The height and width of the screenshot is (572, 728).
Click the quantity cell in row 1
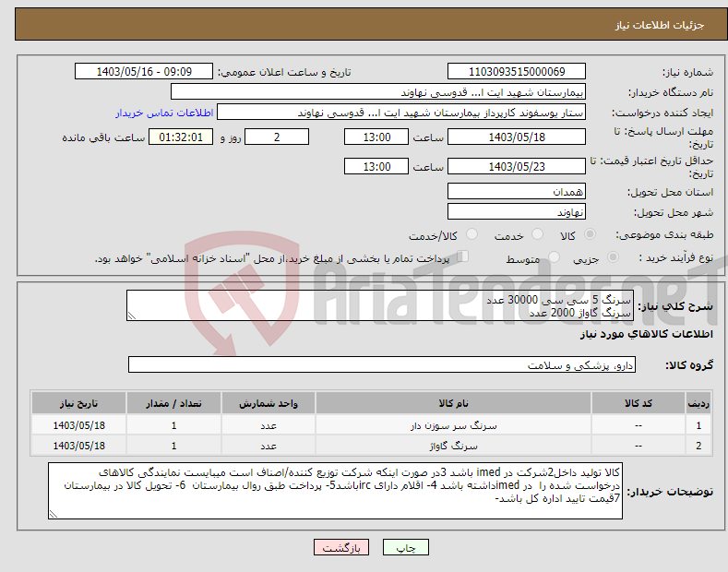click(x=173, y=425)
